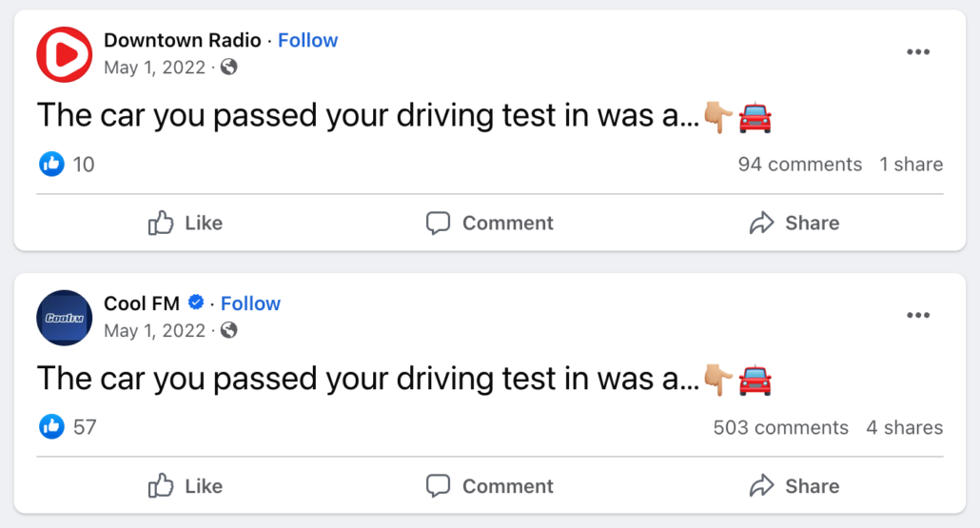Click the like reaction icon beside 57
This screenshot has height=528, width=980.
coord(51,427)
